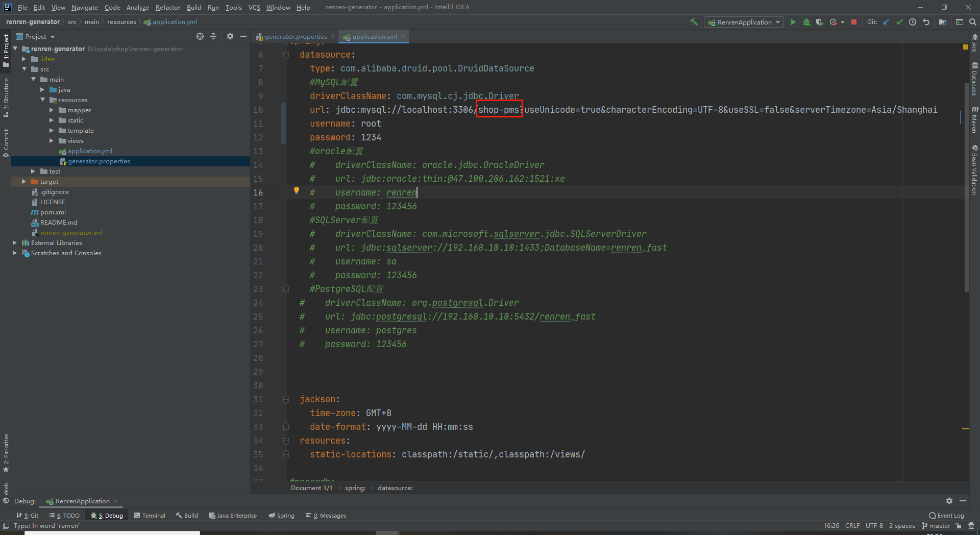This screenshot has height=535, width=980.
Task: Expand External Libraries node
Action: tap(15, 243)
